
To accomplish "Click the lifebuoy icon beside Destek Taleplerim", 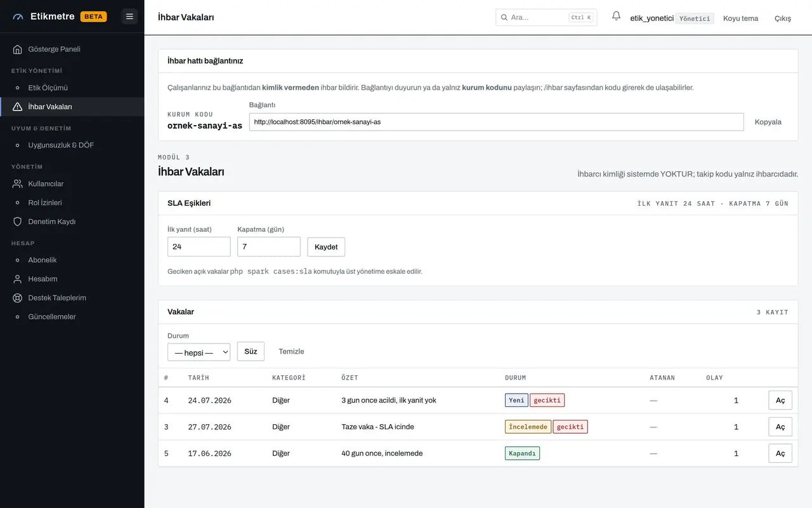I will coord(18,298).
